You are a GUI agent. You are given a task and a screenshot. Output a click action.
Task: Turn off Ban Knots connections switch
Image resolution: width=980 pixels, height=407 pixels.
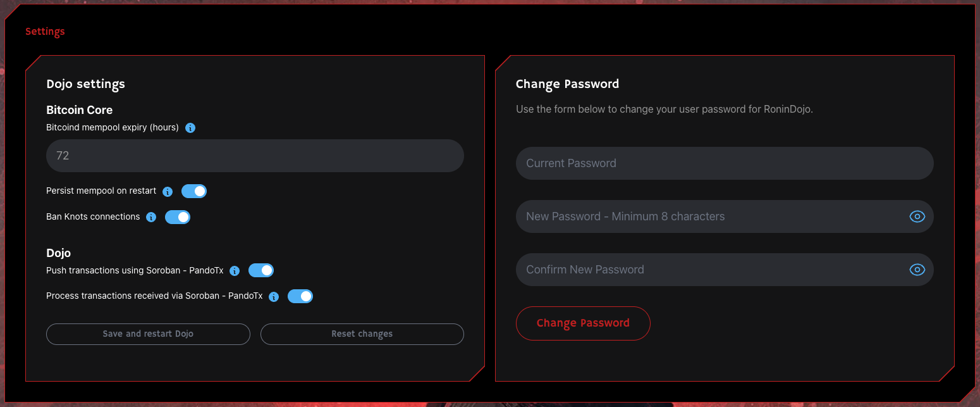[178, 217]
